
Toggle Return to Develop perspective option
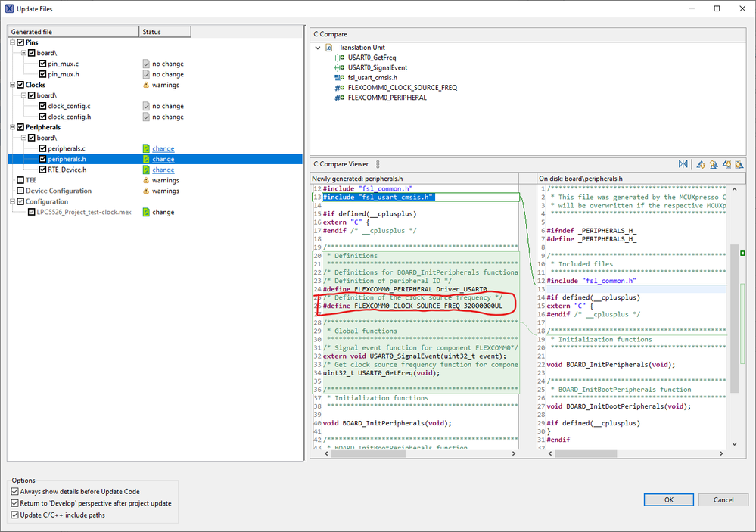point(15,503)
